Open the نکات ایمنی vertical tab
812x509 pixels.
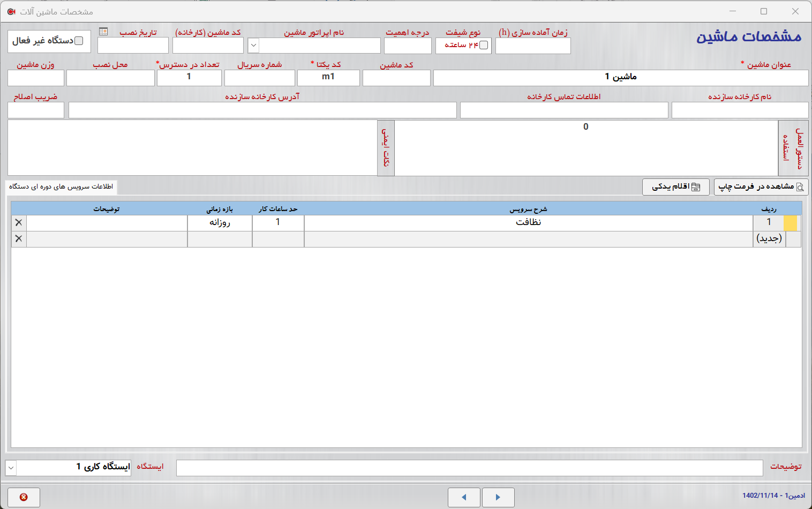point(386,148)
